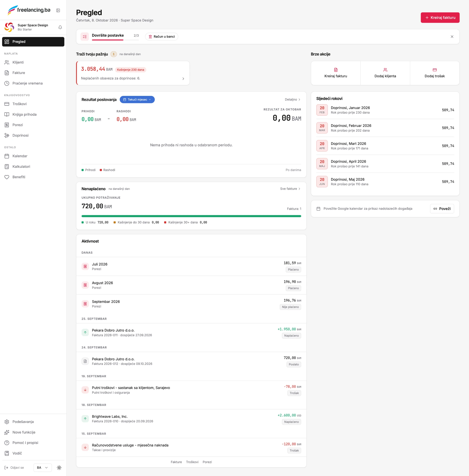Open Sve fakture link
The width and height of the screenshot is (469, 476).
pyautogui.click(x=290, y=189)
